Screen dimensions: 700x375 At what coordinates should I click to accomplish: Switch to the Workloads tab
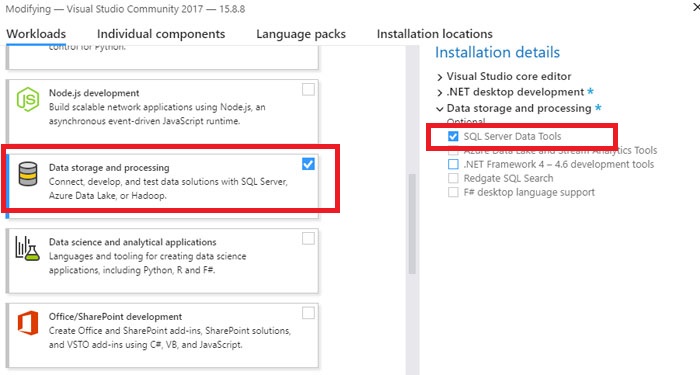tap(36, 34)
